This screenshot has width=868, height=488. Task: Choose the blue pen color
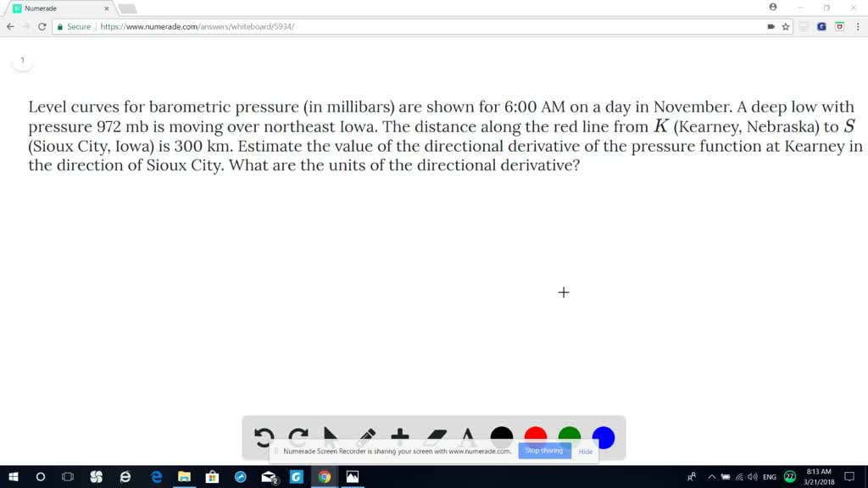(604, 437)
